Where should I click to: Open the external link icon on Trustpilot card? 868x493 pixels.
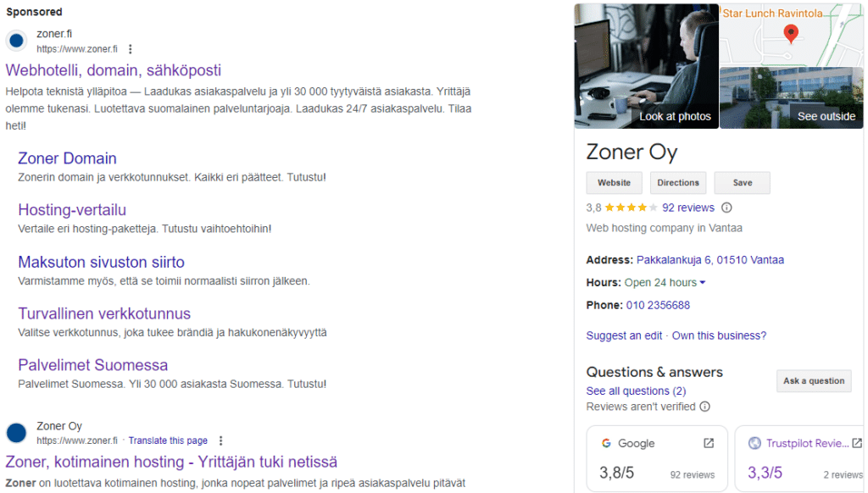pyautogui.click(x=855, y=442)
